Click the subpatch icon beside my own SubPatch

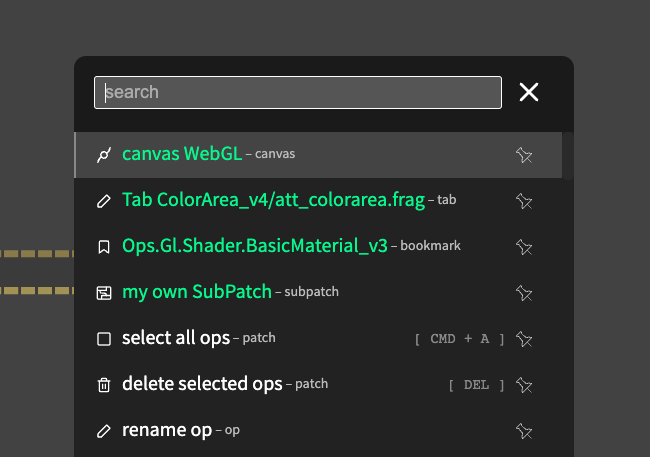coord(104,293)
